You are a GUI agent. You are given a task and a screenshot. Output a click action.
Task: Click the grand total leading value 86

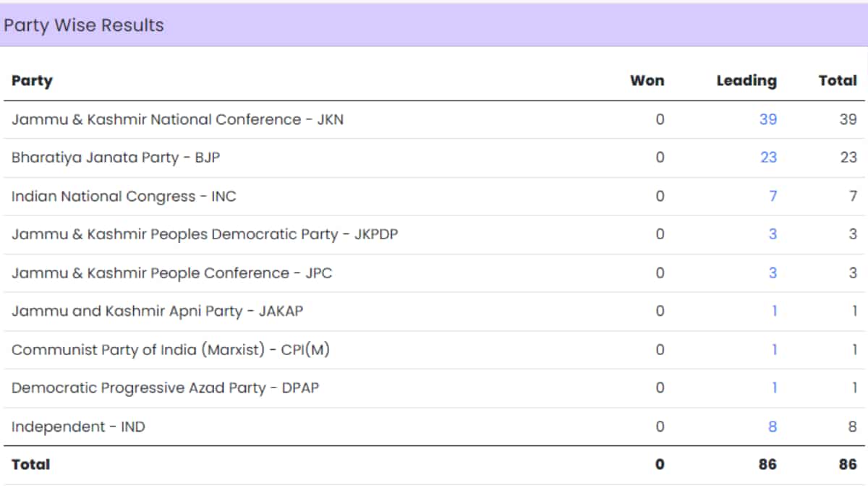click(x=767, y=464)
